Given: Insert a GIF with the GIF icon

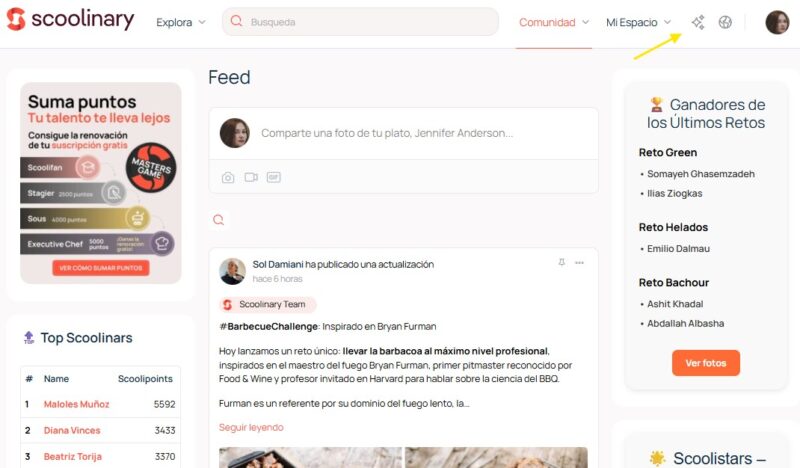Looking at the screenshot, I should (273, 177).
